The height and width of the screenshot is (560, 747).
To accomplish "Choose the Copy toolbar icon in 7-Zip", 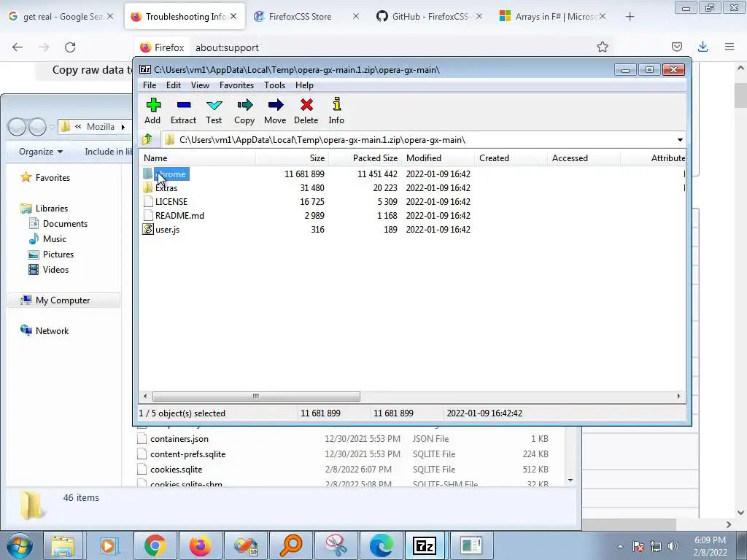I will pos(244,111).
